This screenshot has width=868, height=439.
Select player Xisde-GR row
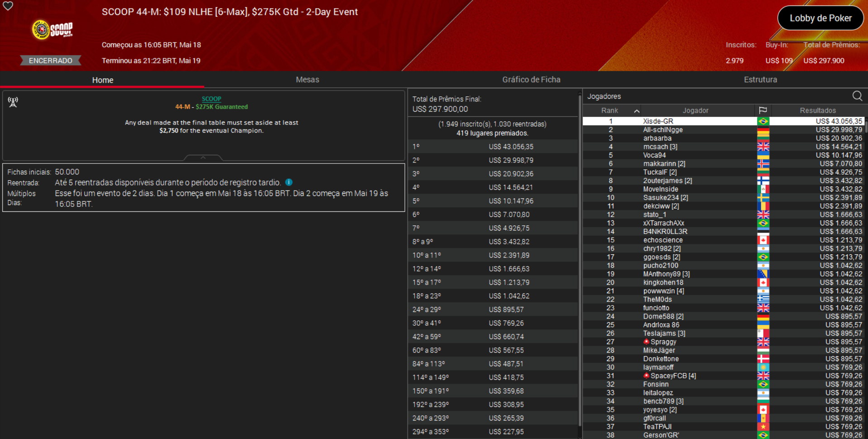coord(724,121)
